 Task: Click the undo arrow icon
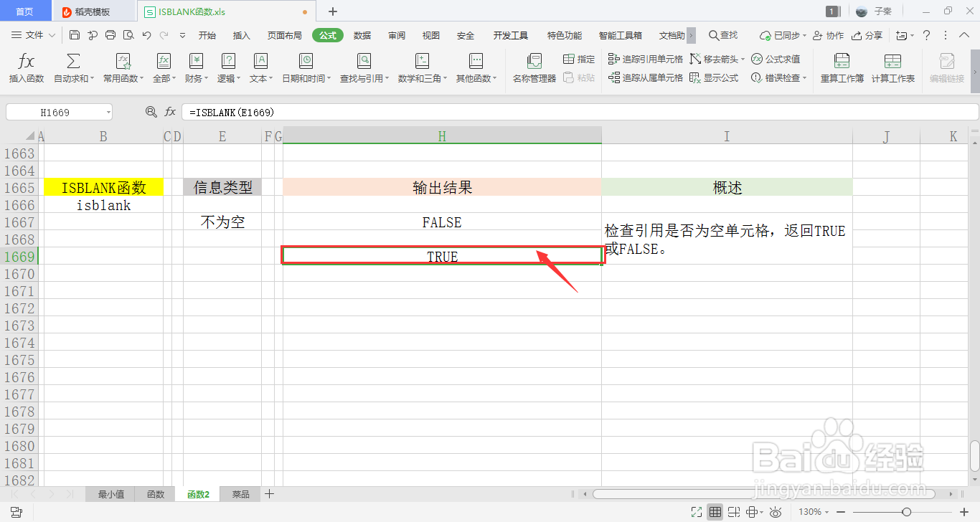[x=146, y=35]
